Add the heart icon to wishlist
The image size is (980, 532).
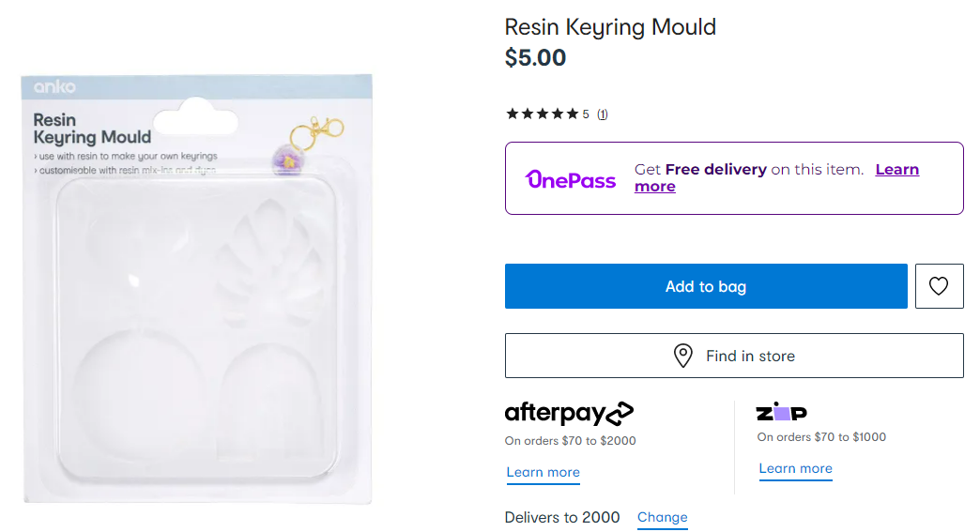click(939, 286)
